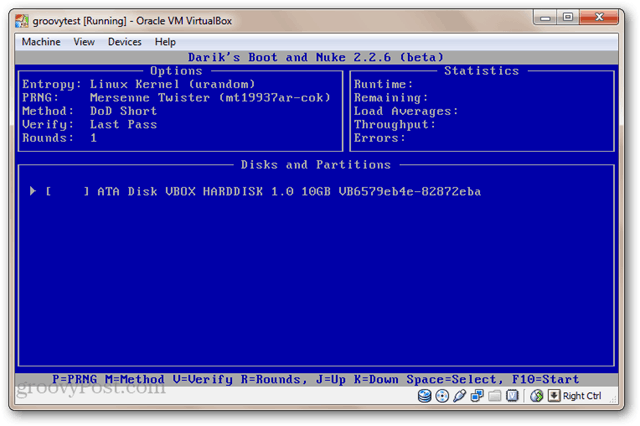Click 'F10=Start' in the bottom hint bar
The height and width of the screenshot is (426, 640).
(545, 379)
